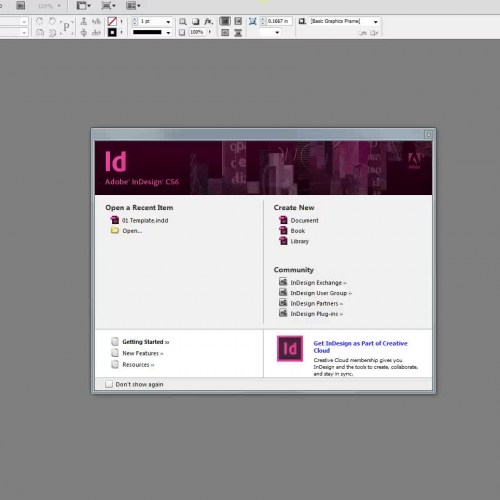
Task: Open the stroke type dropdown
Action: pyautogui.click(x=168, y=33)
